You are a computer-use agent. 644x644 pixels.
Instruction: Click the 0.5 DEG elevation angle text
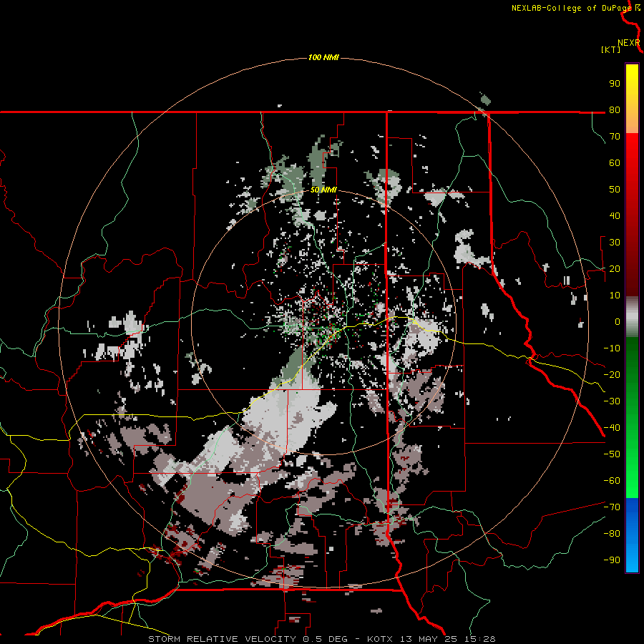tap(326, 639)
